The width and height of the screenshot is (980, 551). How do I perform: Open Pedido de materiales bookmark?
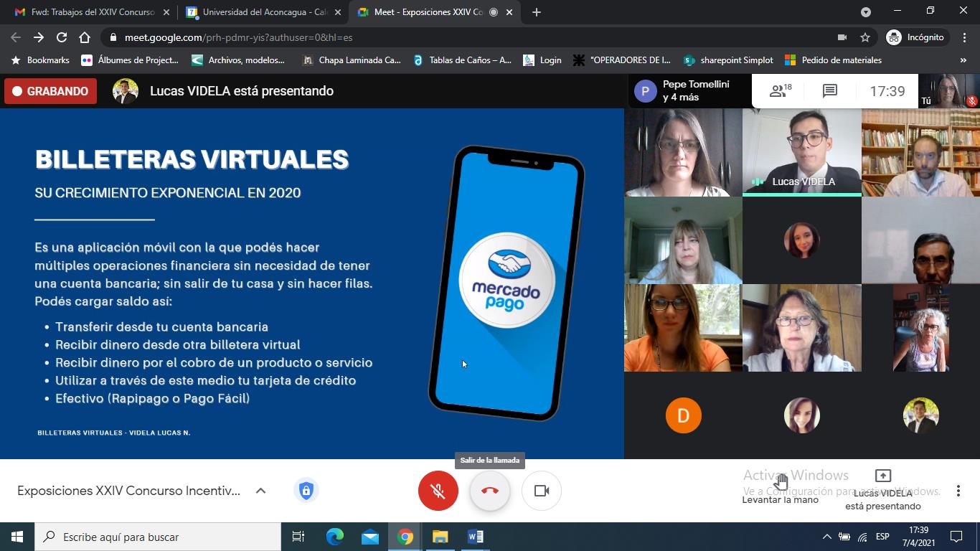833,60
